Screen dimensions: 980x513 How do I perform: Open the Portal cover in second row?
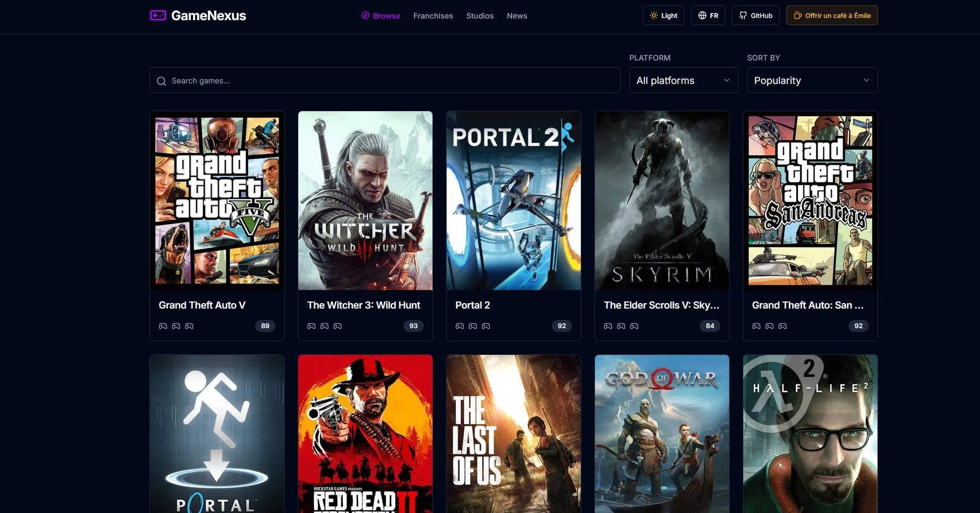pos(217,434)
